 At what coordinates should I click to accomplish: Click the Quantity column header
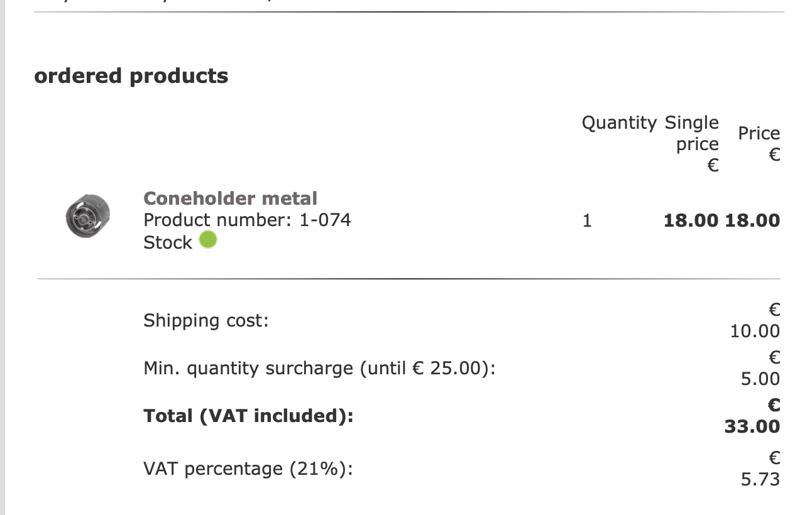click(x=619, y=122)
